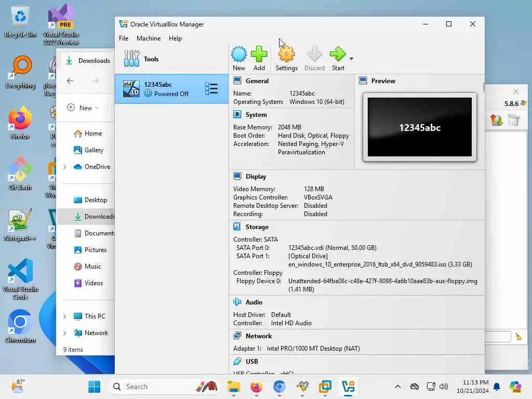Image resolution: width=532 pixels, height=399 pixels.
Task: Open File Explorer from taskbar
Action: [233, 387]
